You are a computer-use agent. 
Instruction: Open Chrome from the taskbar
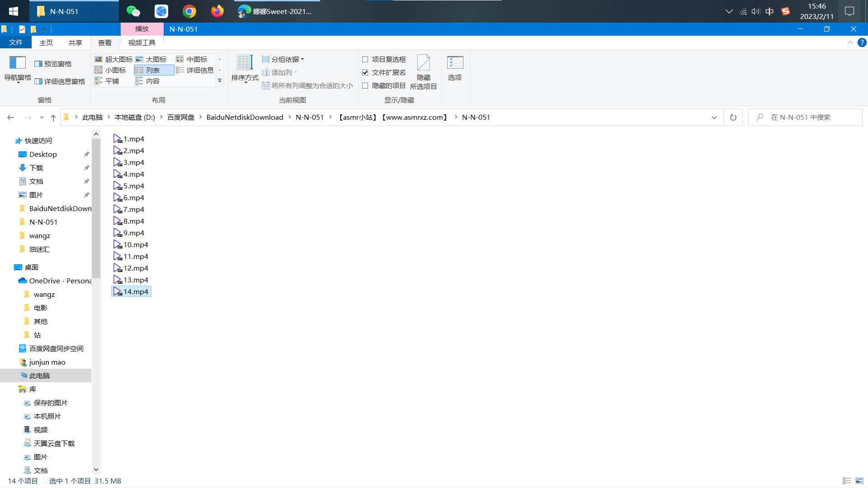click(x=189, y=11)
